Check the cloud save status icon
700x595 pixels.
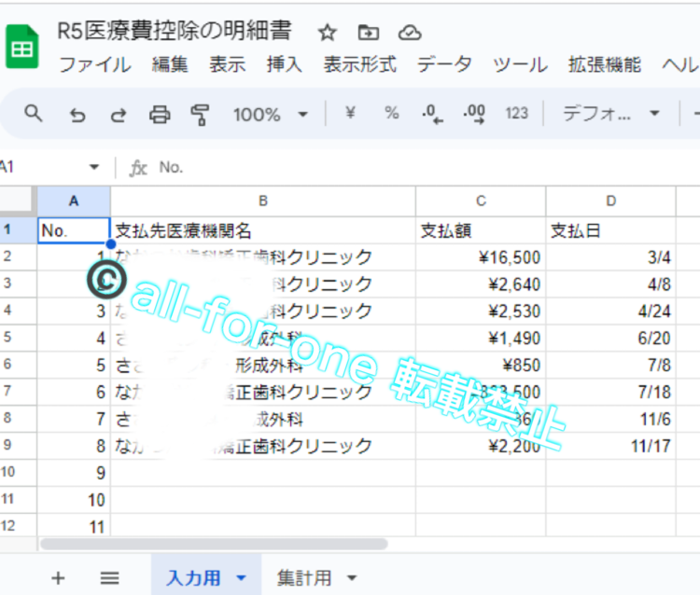pyautogui.click(x=410, y=33)
